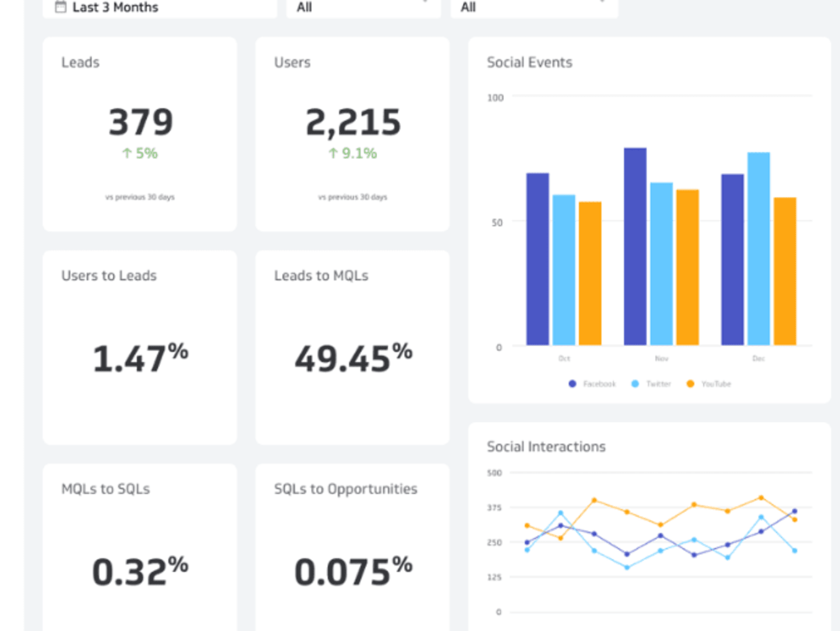Screen dimensions: 840x631
Task: Select the Leads card showing 379
Action: (140, 134)
